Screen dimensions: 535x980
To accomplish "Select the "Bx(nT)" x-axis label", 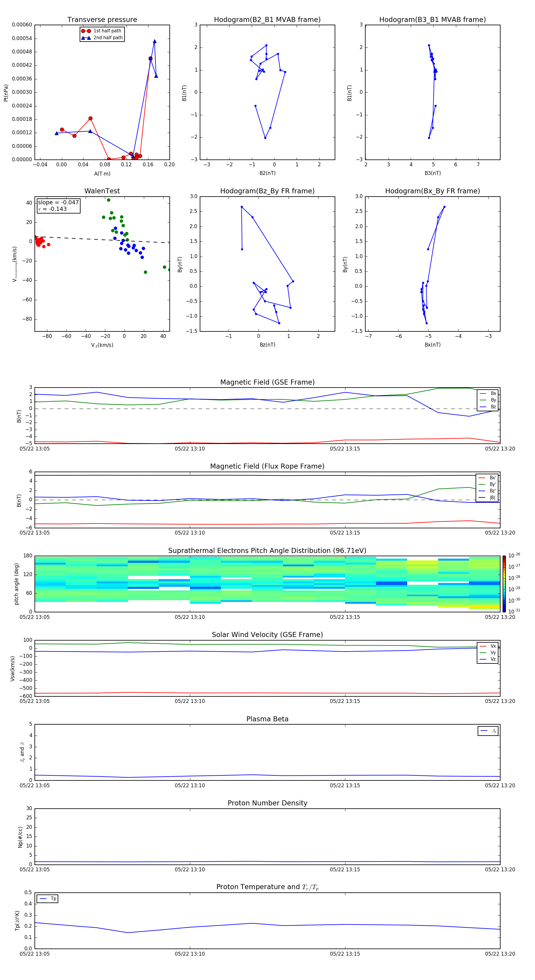I will [432, 345].
